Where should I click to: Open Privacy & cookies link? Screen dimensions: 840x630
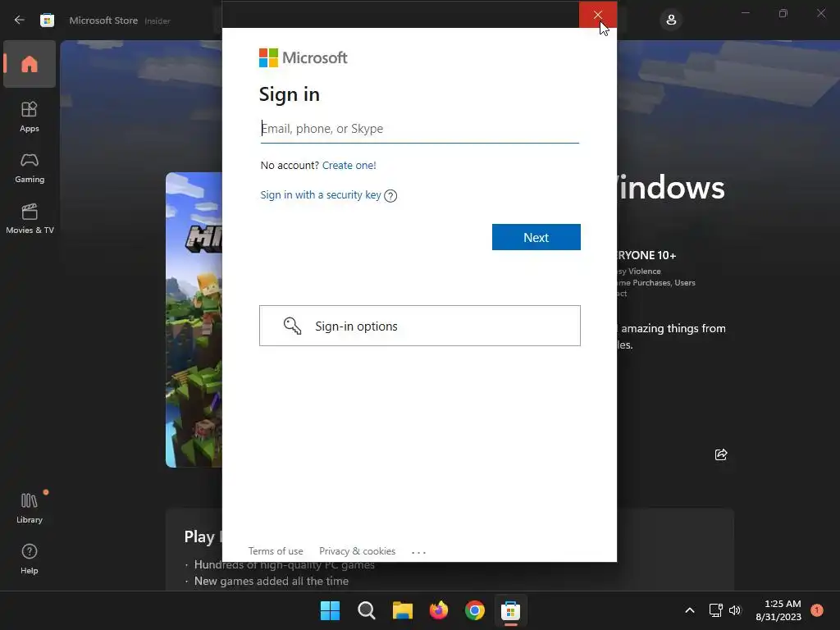click(358, 551)
